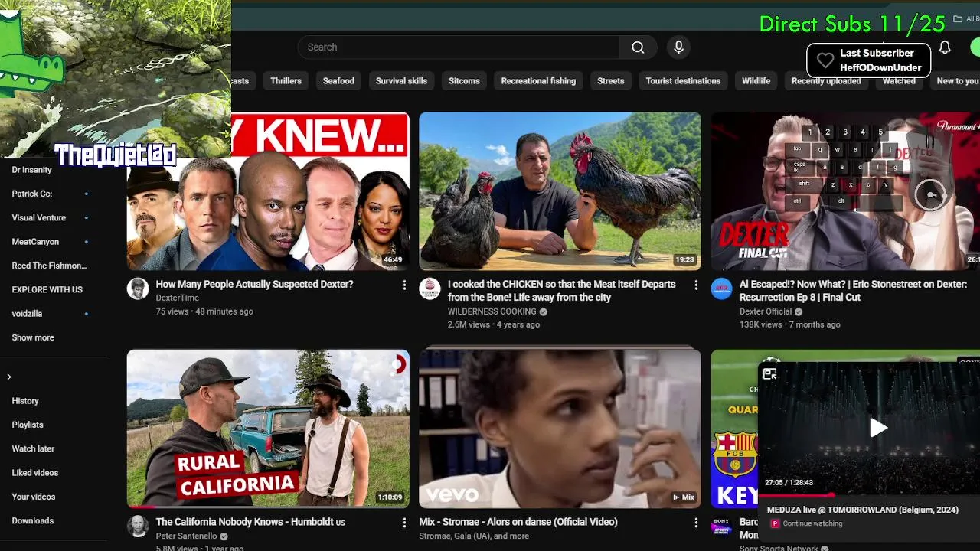Play the MEDUZA miniplayer video
The width and height of the screenshot is (980, 551).
878,428
